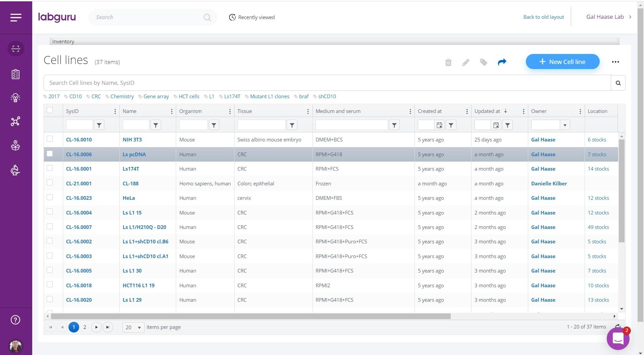This screenshot has height=355, width=644.
Task: Open the experiments clipboard icon in the sidebar
Action: 16,74
